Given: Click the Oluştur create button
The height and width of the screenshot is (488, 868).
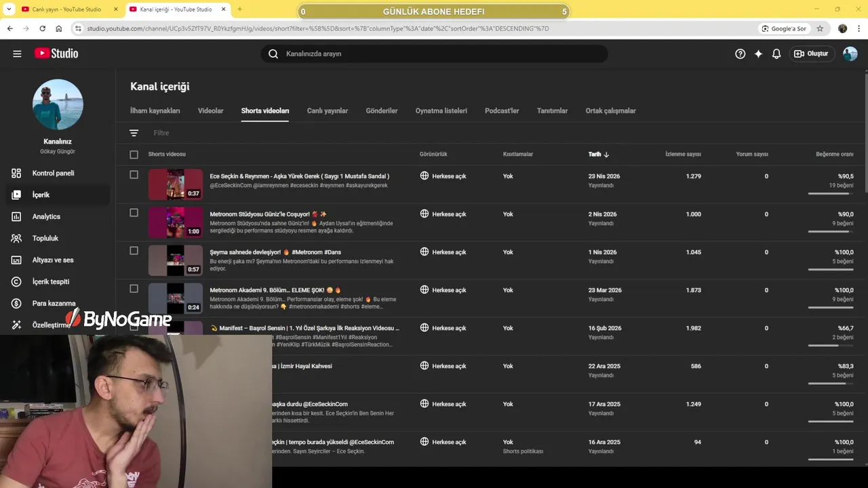Looking at the screenshot, I should pyautogui.click(x=811, y=54).
